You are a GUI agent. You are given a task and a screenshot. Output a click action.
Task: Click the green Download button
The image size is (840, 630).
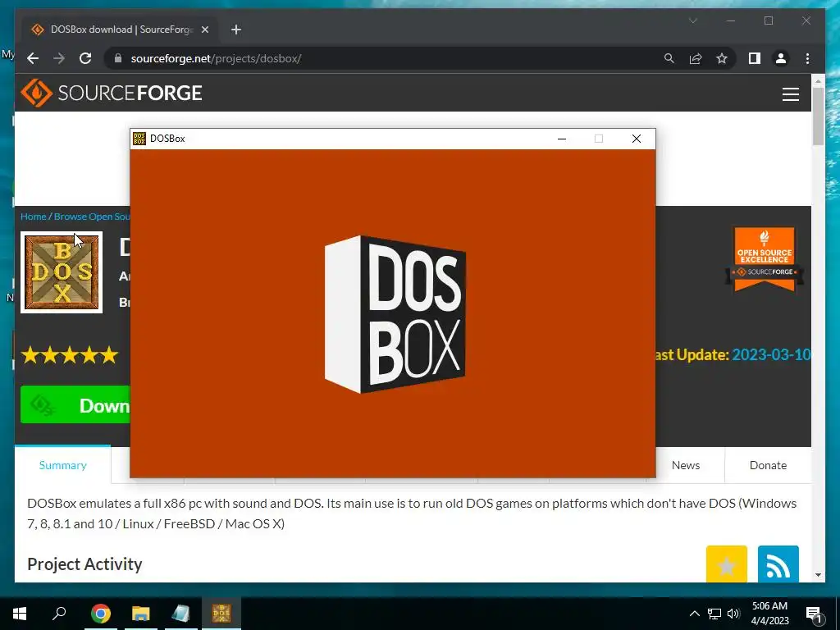click(x=75, y=405)
